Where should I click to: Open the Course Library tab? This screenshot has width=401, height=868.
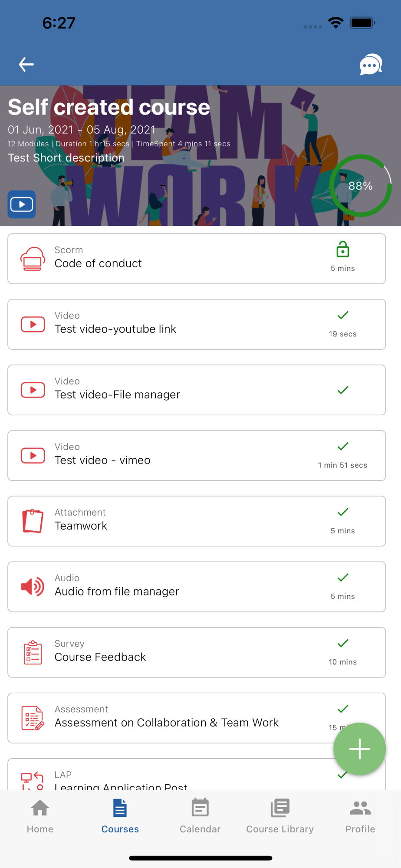coord(280,816)
